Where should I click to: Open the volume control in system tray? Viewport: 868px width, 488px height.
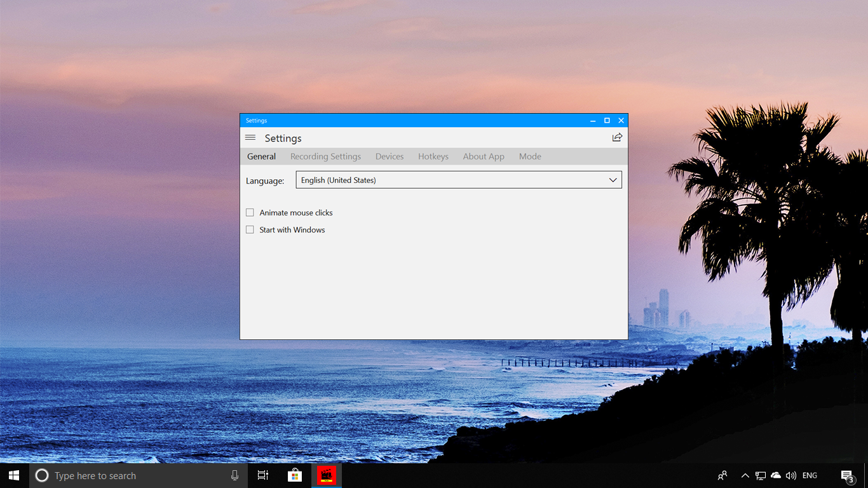[791, 475]
